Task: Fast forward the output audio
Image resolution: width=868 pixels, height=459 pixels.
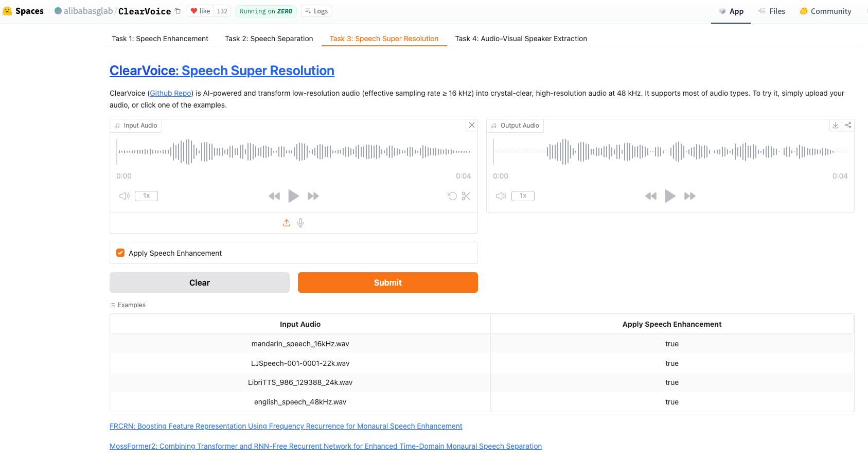Action: pyautogui.click(x=689, y=196)
